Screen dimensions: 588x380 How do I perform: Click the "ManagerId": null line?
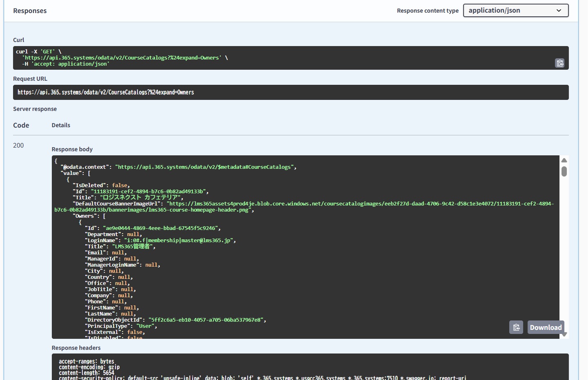112,259
